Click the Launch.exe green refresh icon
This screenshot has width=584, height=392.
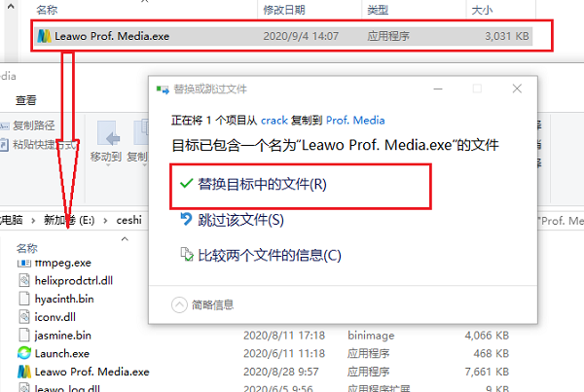[x=24, y=353]
